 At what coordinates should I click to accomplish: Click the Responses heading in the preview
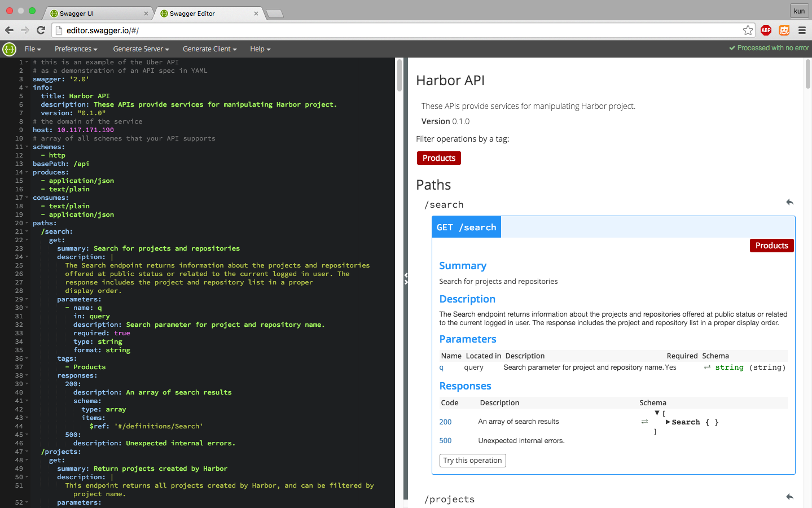466,386
